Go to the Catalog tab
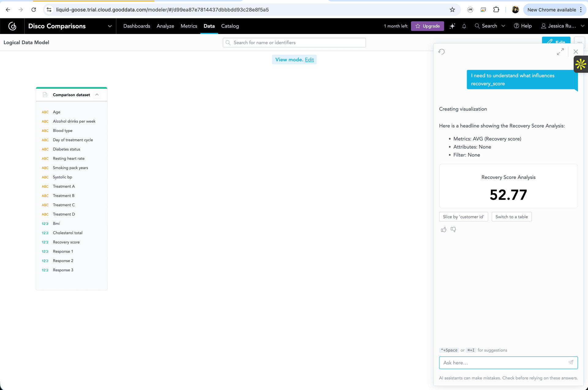Screen dimensions: 588x390 click(x=230, y=26)
